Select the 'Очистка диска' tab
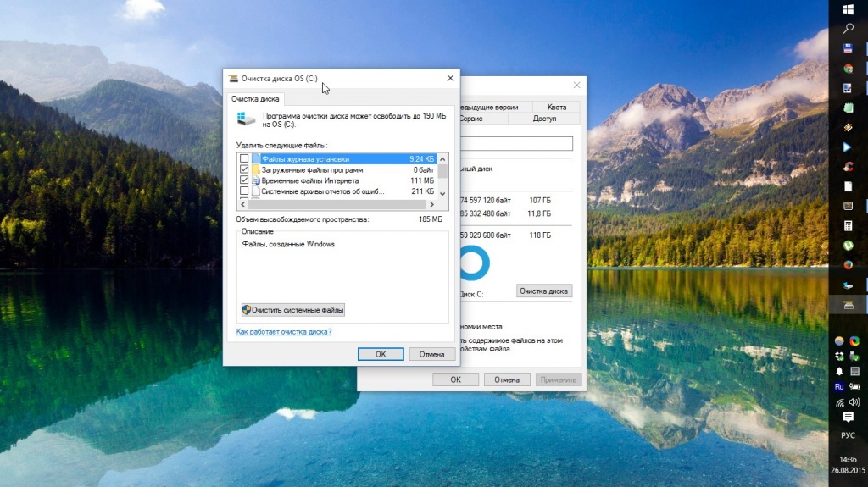 [x=255, y=98]
